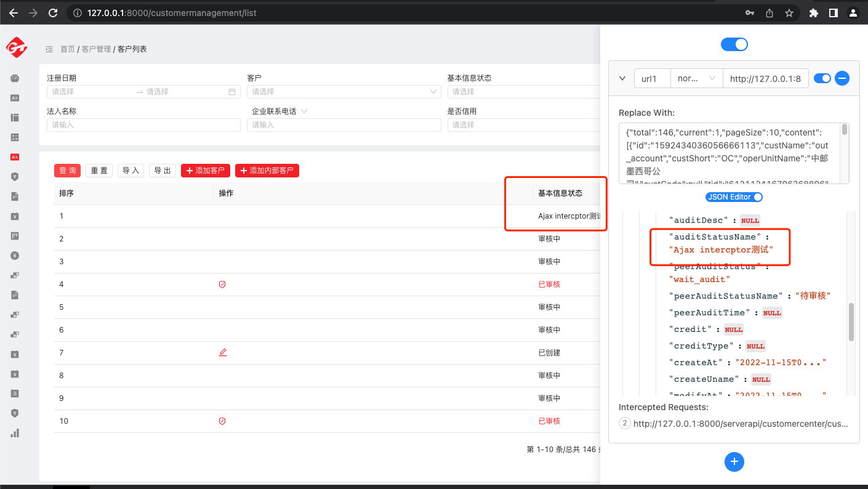The width and height of the screenshot is (868, 489).
Task: Go to 客户管理 breadcrumb
Action: [96, 49]
